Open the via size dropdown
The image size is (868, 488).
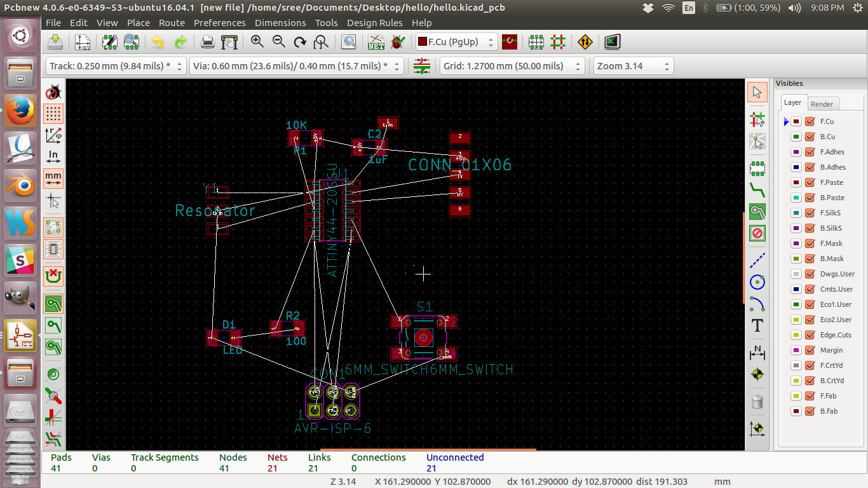pos(296,66)
